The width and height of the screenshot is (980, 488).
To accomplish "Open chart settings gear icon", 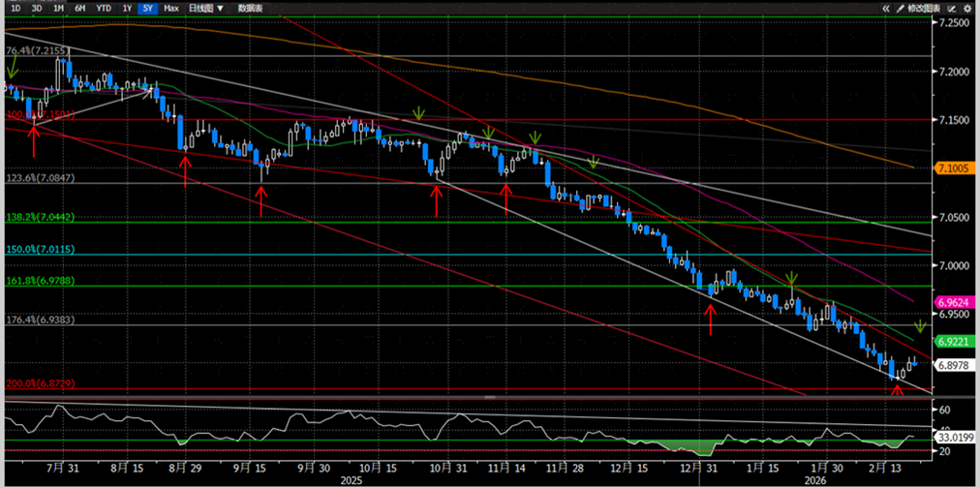I will tap(967, 9).
